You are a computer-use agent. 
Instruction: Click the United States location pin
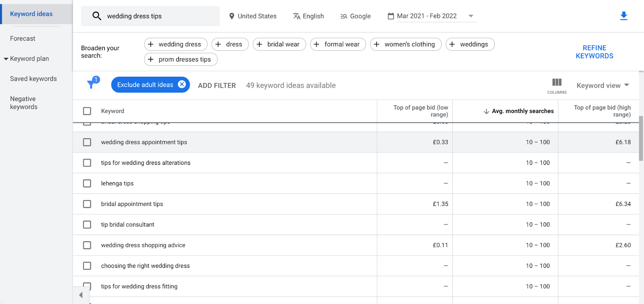[x=232, y=16]
